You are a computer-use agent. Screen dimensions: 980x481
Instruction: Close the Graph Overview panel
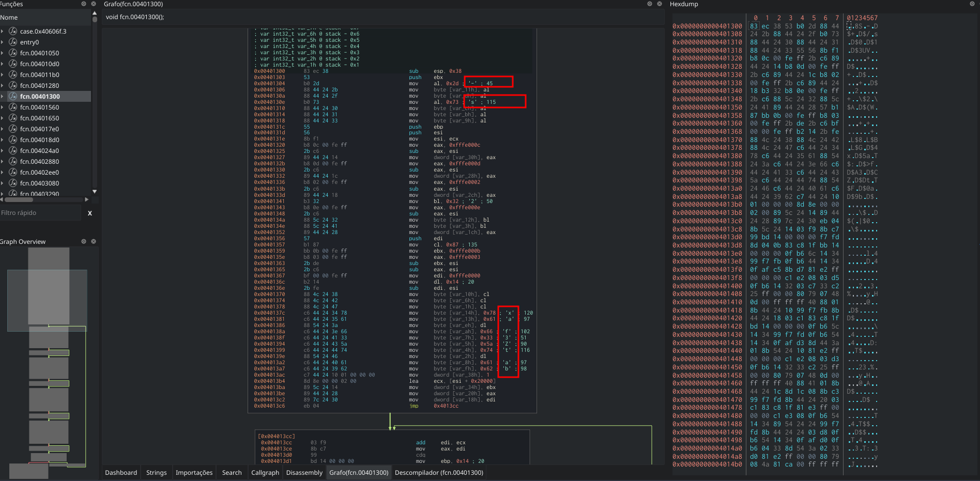pyautogui.click(x=94, y=241)
